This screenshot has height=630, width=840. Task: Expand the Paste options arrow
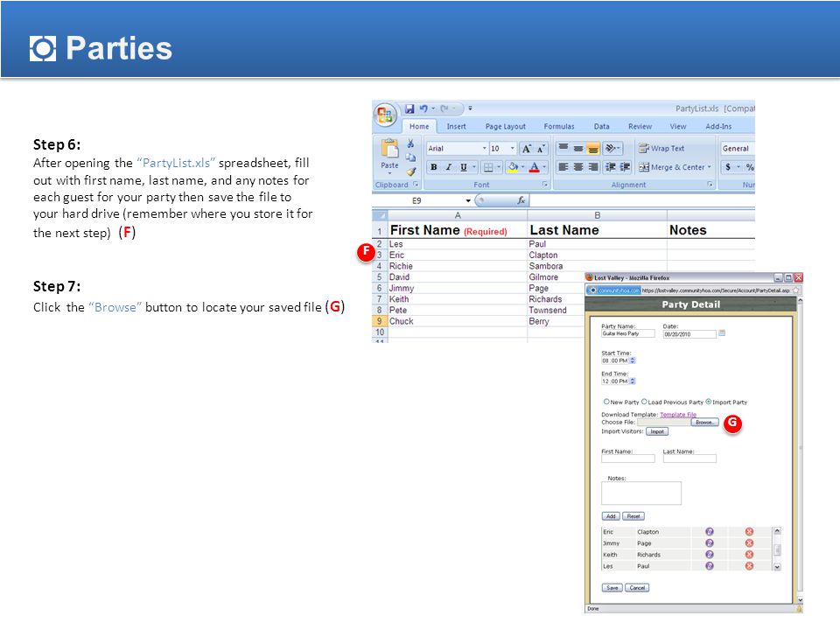tap(389, 173)
